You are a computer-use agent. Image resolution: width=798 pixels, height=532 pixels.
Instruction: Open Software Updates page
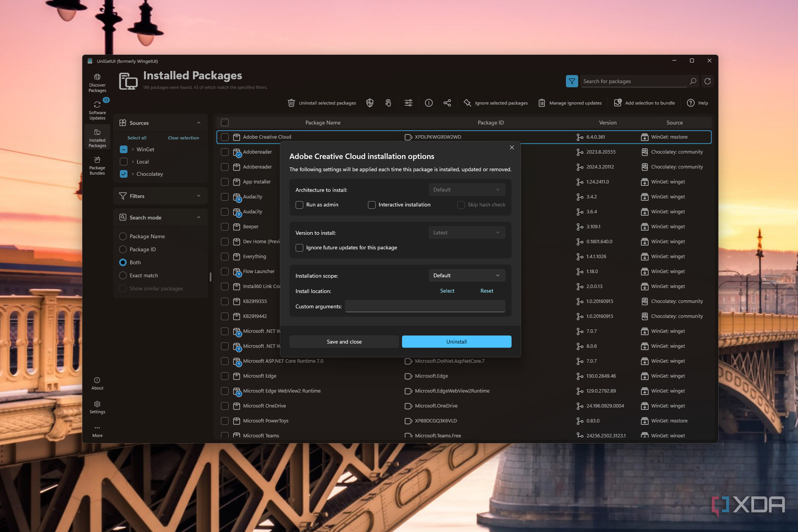coord(97,111)
